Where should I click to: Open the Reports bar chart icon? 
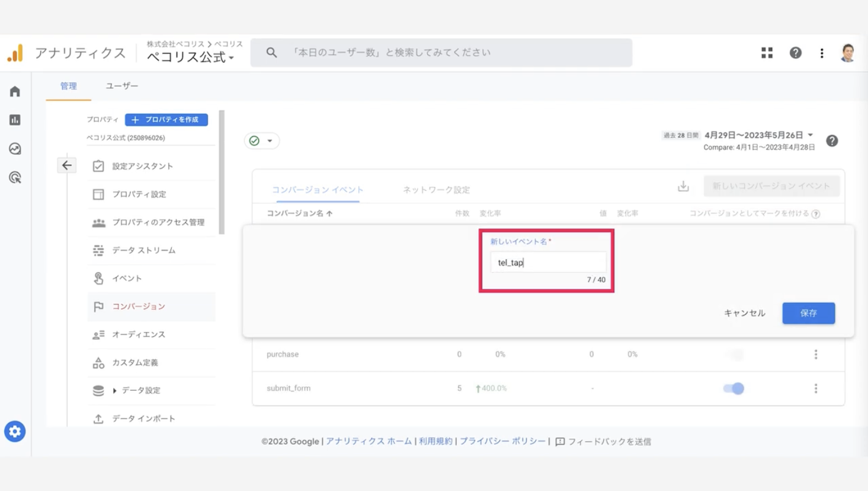pos(15,120)
